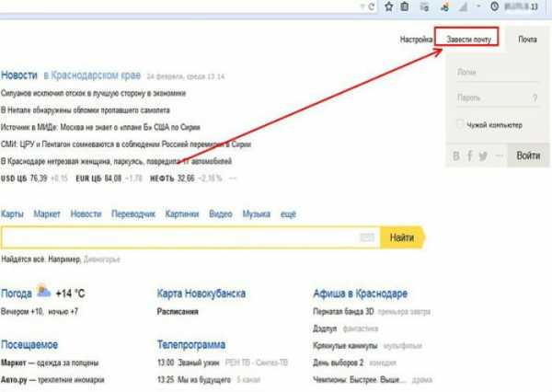Click the НЕФТЬ 32,66 oil price

point(172,179)
